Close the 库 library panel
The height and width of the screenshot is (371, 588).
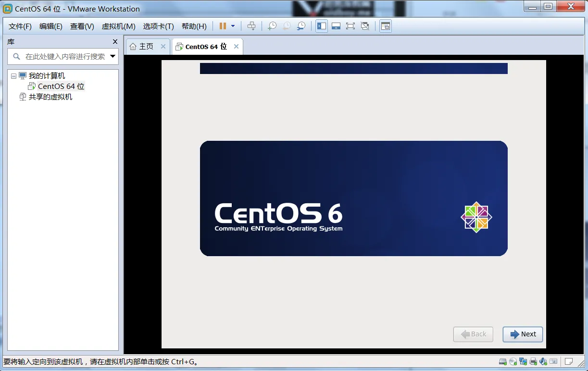pyautogui.click(x=115, y=42)
